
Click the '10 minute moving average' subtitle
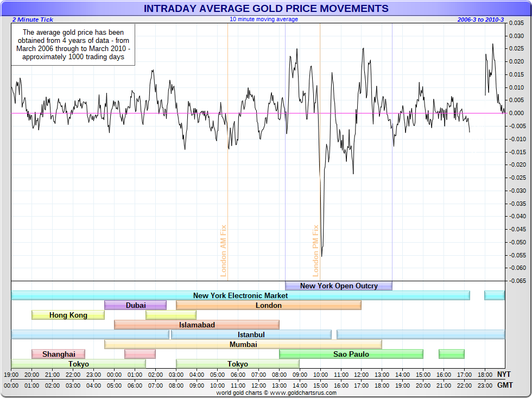coord(264,20)
